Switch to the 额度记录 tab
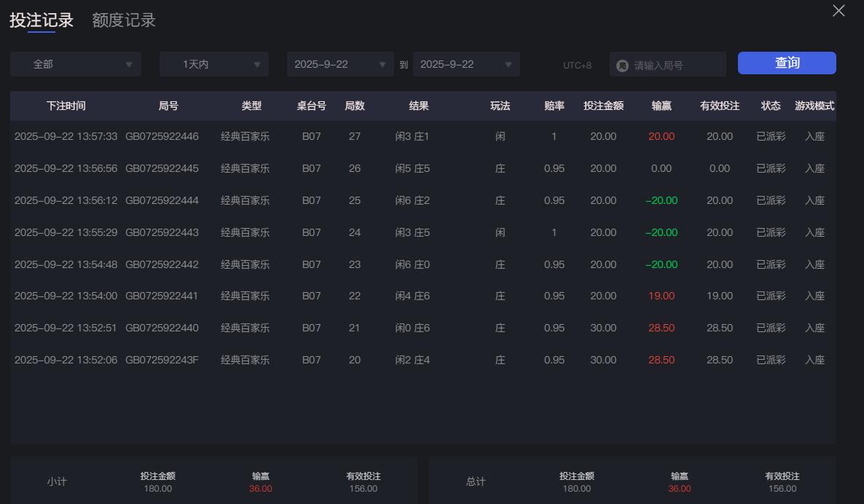 123,20
